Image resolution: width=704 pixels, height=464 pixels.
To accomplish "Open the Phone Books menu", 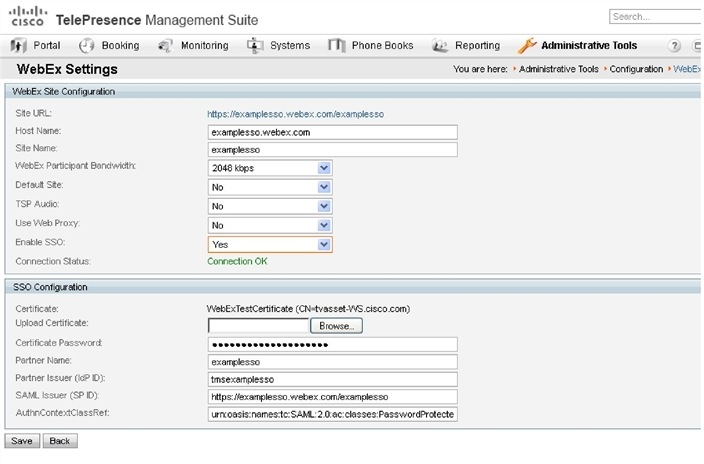I will [382, 45].
